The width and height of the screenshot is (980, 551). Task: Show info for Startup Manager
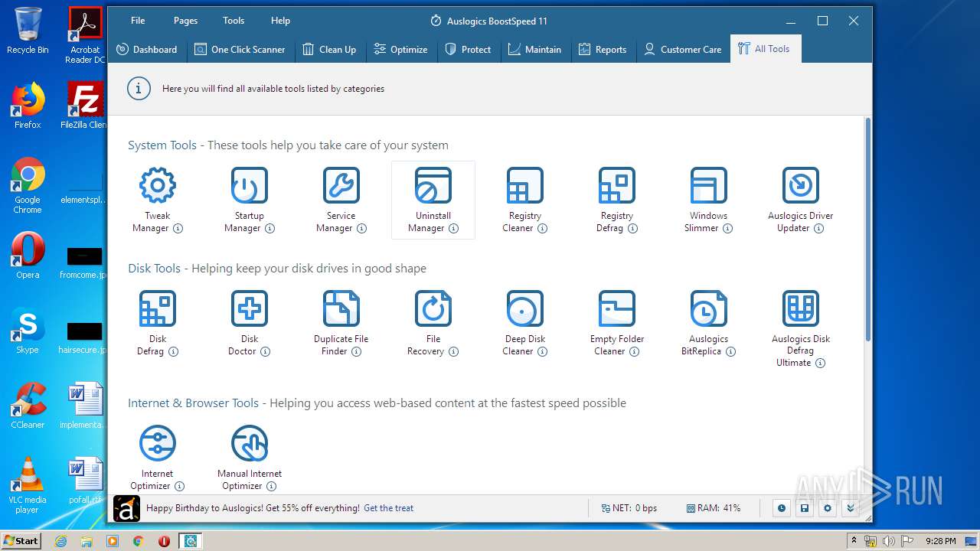[x=269, y=228]
